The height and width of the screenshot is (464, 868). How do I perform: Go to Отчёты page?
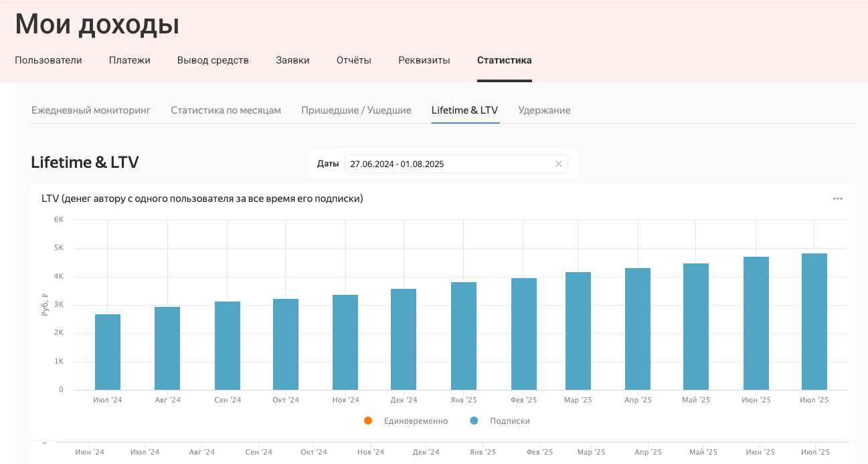(x=353, y=60)
